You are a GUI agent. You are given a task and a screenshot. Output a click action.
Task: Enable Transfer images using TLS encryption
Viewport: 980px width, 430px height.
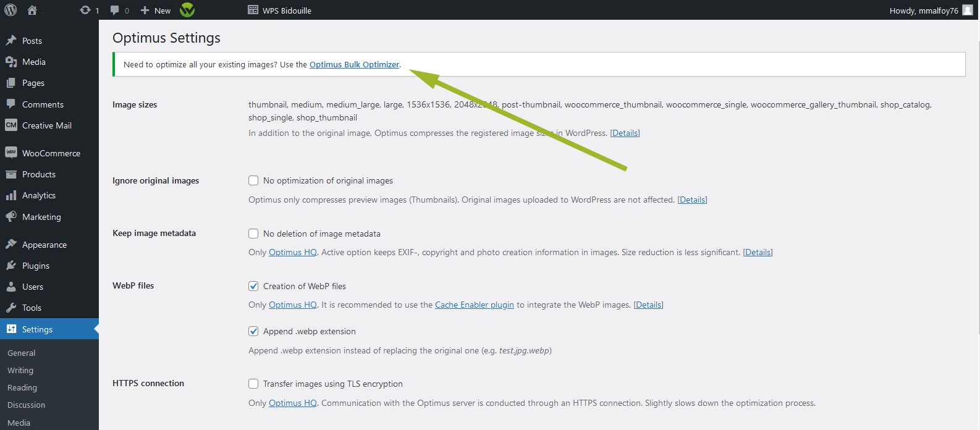pos(253,384)
